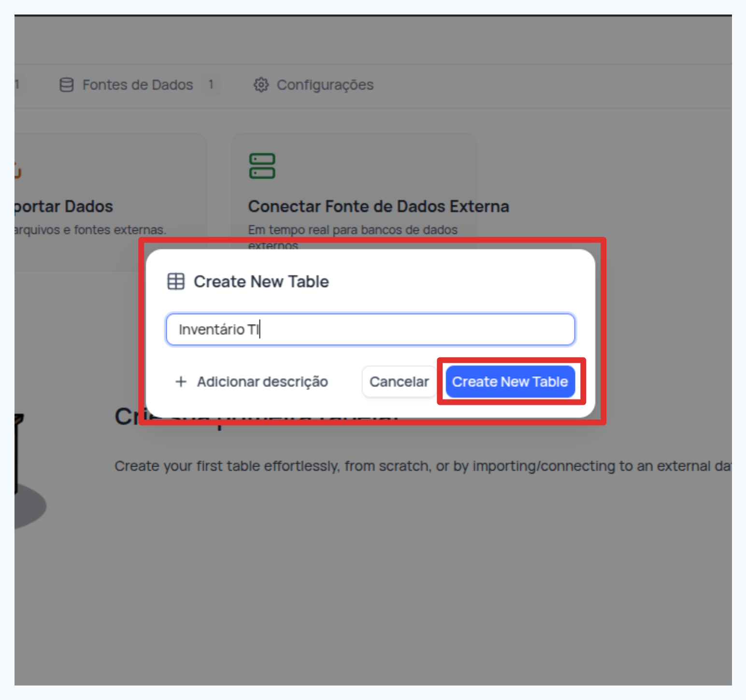Switch to the Fontes de Dados tab
This screenshot has height=700, width=746.
tap(138, 85)
